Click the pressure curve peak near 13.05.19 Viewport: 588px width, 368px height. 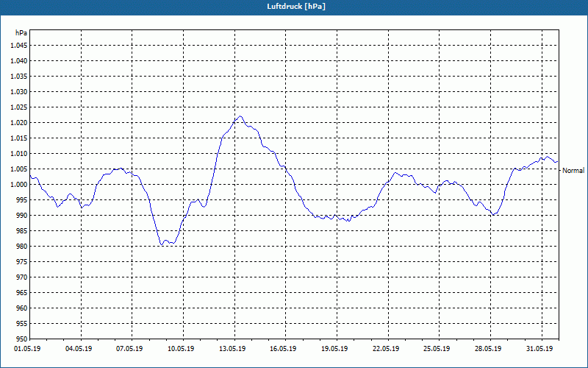click(240, 116)
